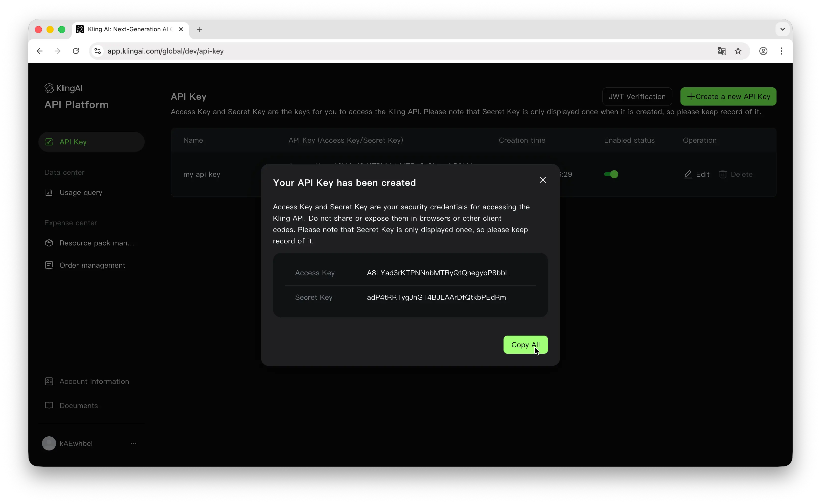Toggle Google Translate in the address bar
The image size is (821, 504).
tap(722, 51)
